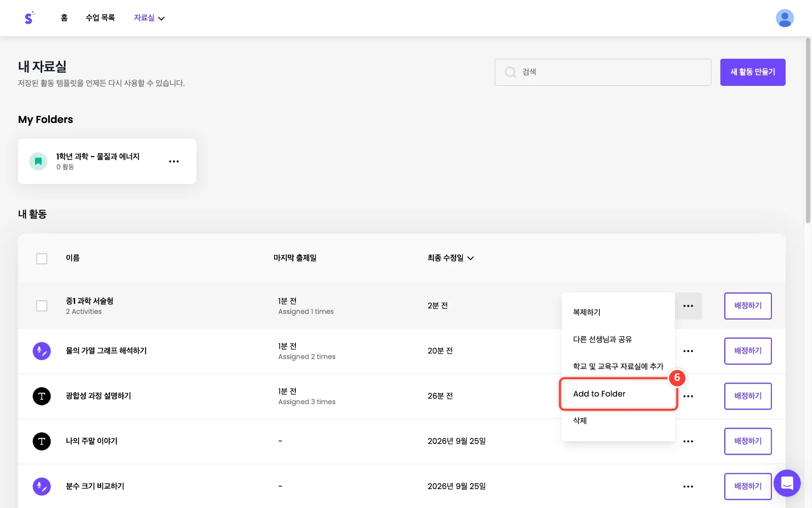Open more options for 광합성 과정 설명하기
Viewport: 812px width, 508px height.
click(x=688, y=396)
